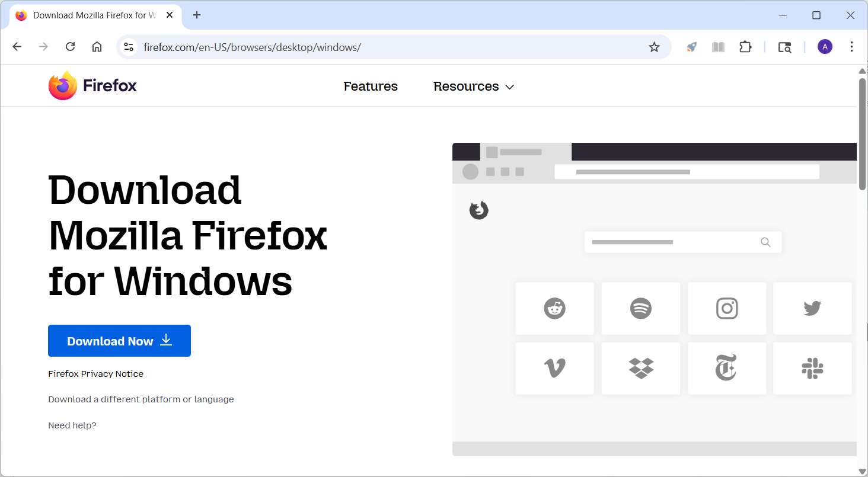Click the Reddit tile in the preview
The width and height of the screenshot is (868, 477).
tap(554, 308)
